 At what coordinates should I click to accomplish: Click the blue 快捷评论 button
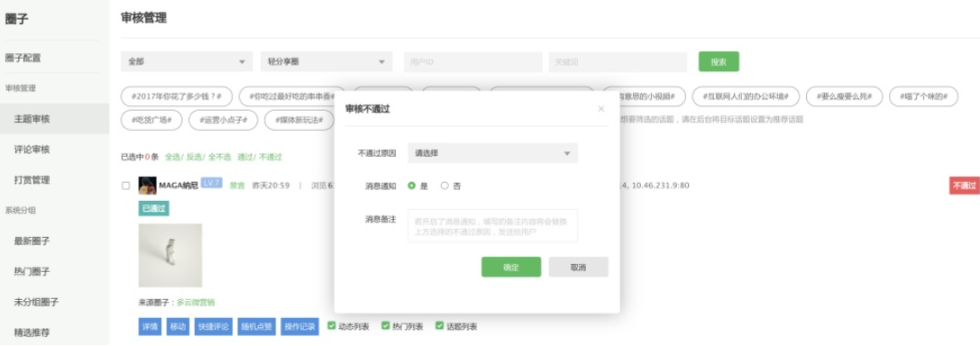tap(213, 327)
